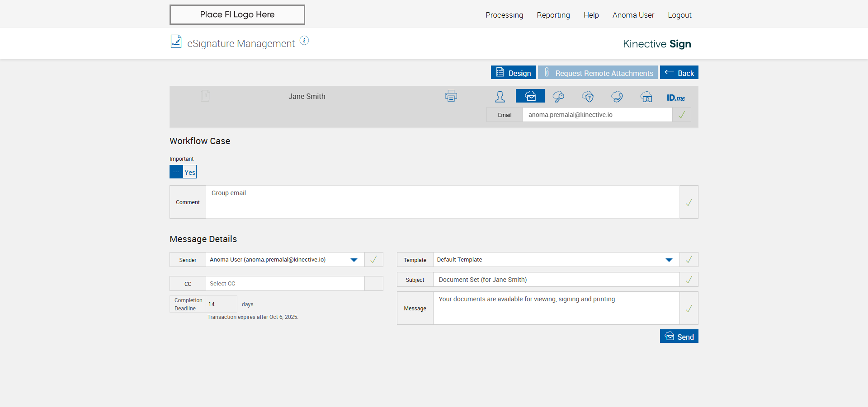Click the checkmark beside the Email field
Screen dimensions: 868x407
coord(681,115)
